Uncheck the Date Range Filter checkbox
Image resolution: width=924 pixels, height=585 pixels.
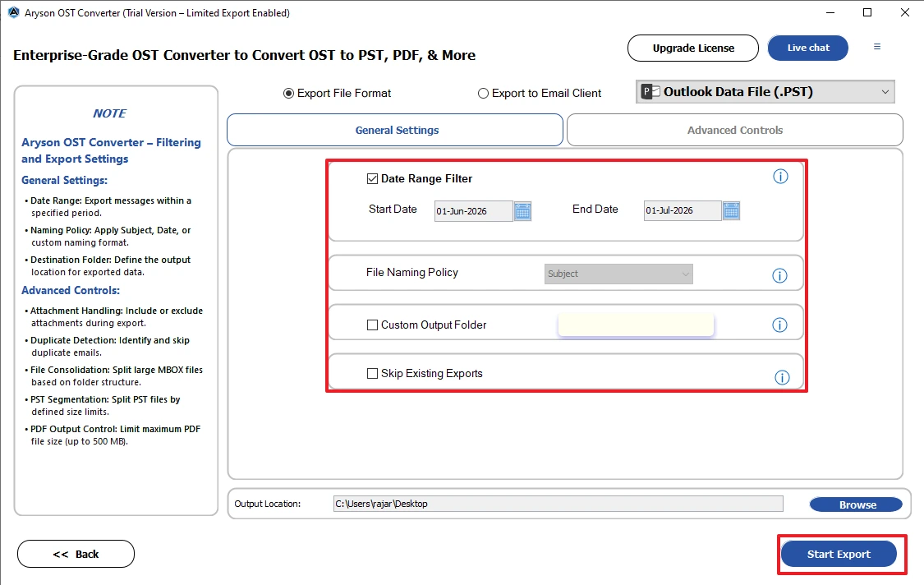click(x=372, y=178)
